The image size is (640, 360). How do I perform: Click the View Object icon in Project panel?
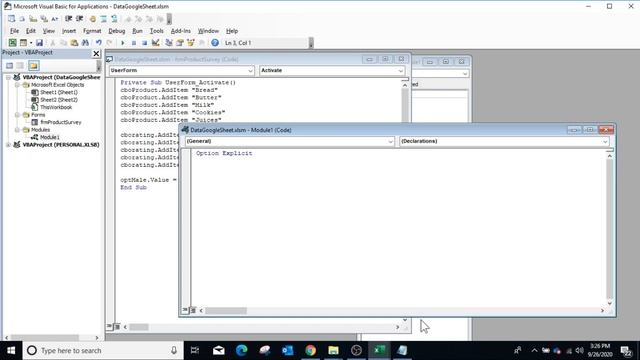(20, 65)
